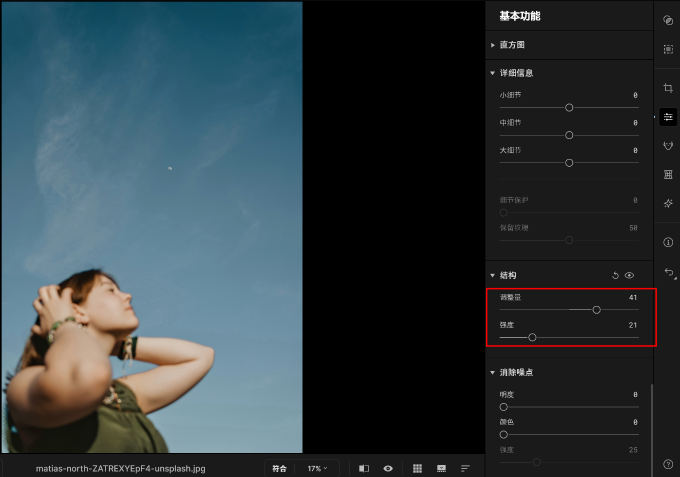The width and height of the screenshot is (680, 477).
Task: Click the 小细节 slider handle
Action: pyautogui.click(x=569, y=108)
